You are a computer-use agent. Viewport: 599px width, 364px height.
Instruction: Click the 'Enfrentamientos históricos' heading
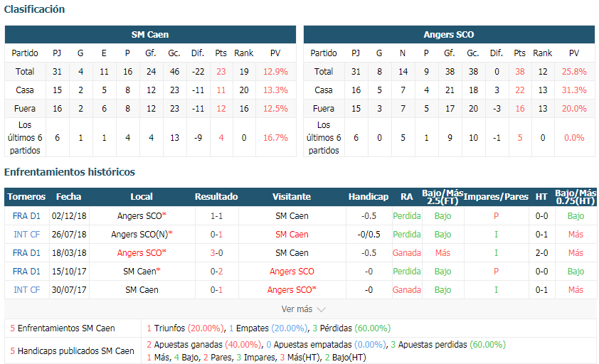point(70,172)
